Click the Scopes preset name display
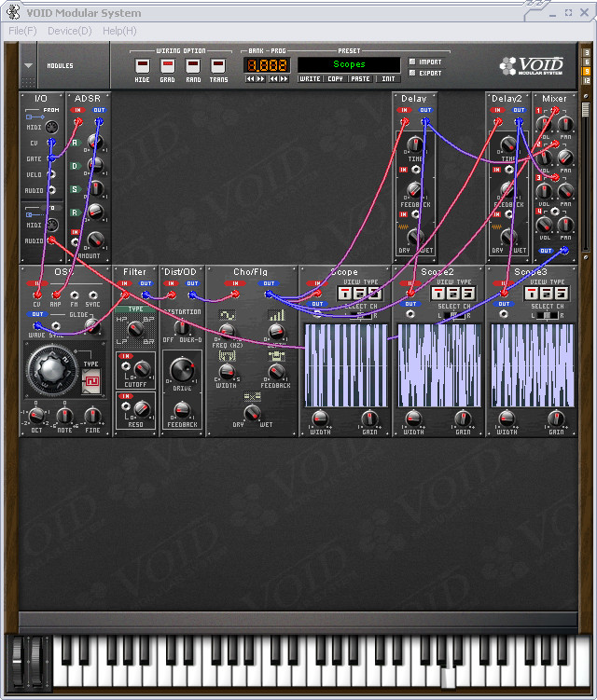597x700 pixels. click(x=349, y=64)
